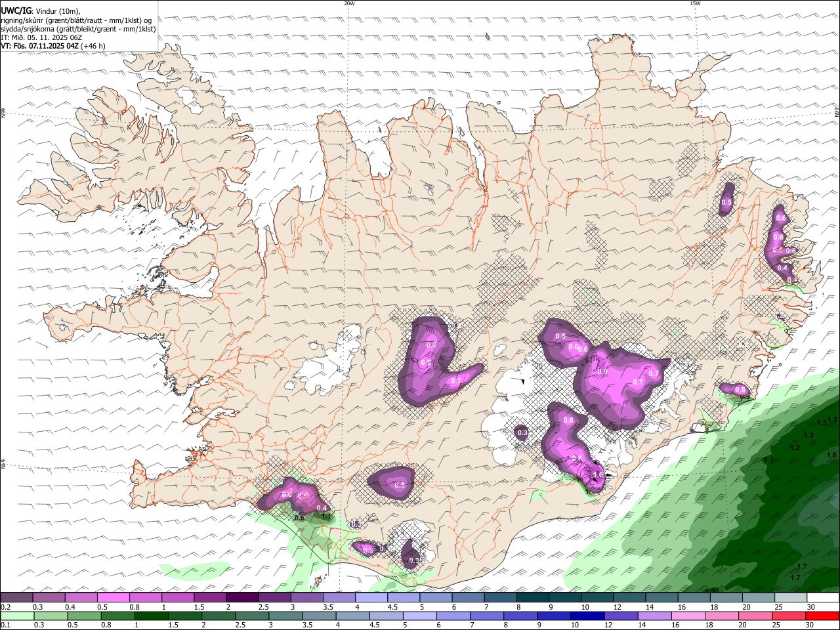The height and width of the screenshot is (630, 840).
Task: Click the '15W' longitude label
Action: click(694, 3)
